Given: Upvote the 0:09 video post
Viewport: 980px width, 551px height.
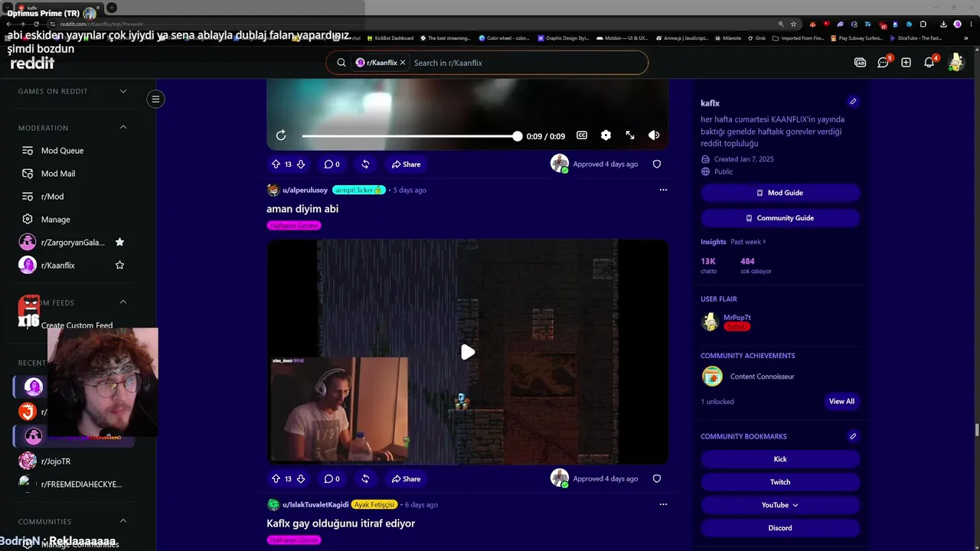Looking at the screenshot, I should [276, 164].
